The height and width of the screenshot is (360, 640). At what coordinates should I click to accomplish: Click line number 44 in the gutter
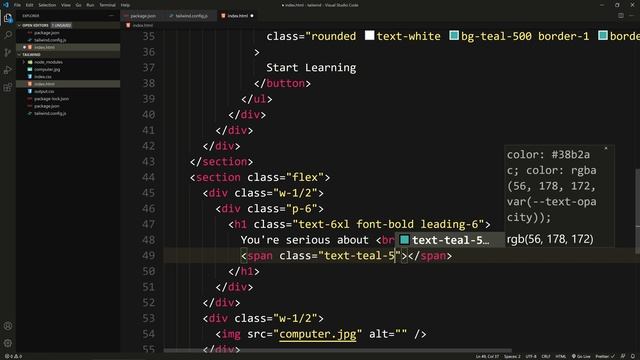(149, 178)
